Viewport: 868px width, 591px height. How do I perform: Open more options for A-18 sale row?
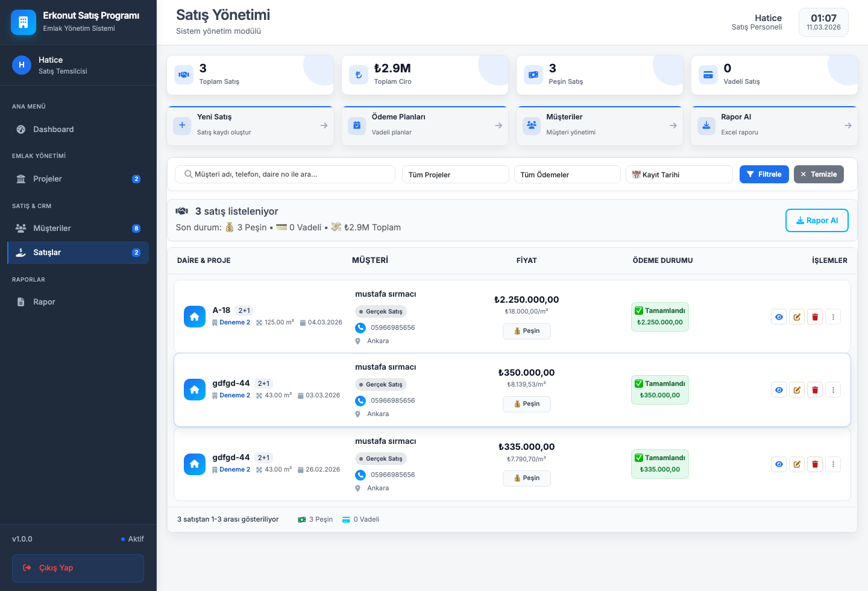coord(833,317)
